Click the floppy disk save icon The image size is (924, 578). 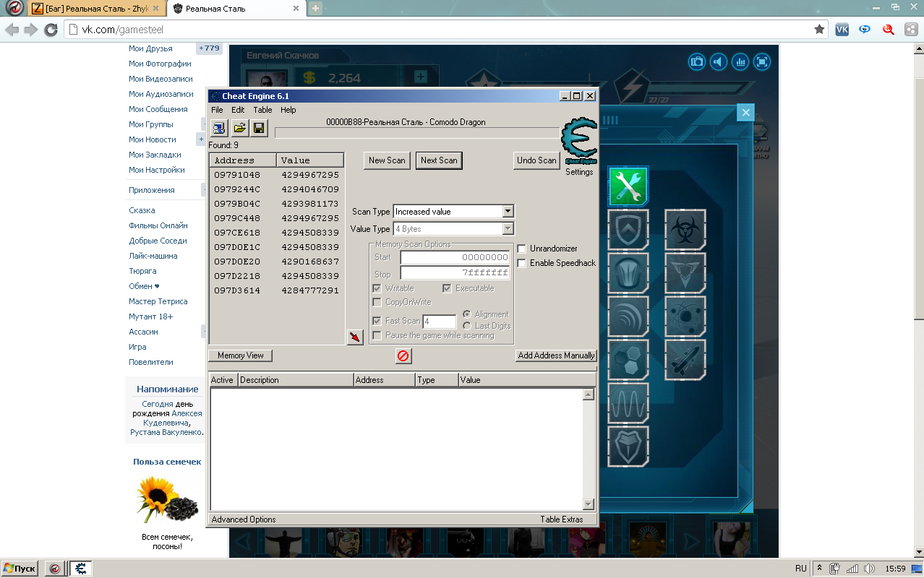259,129
